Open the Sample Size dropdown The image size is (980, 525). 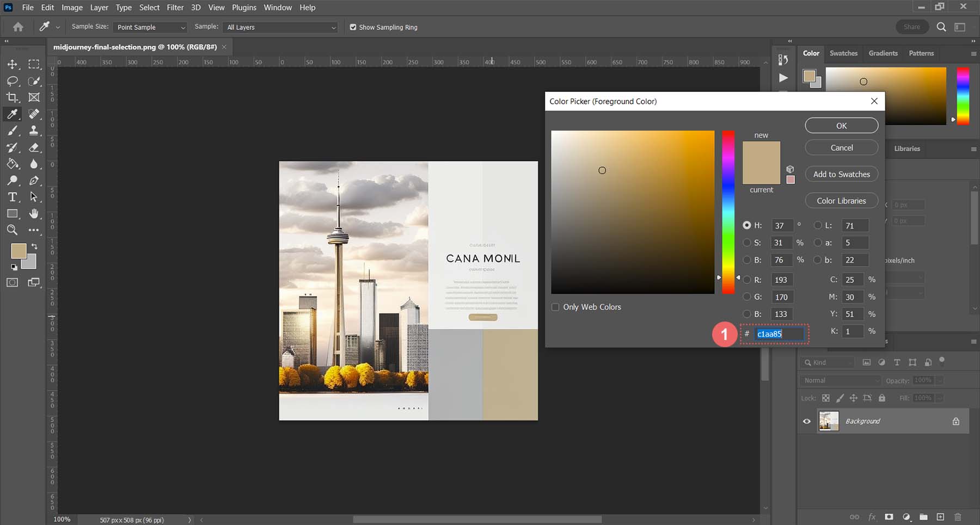pos(150,27)
